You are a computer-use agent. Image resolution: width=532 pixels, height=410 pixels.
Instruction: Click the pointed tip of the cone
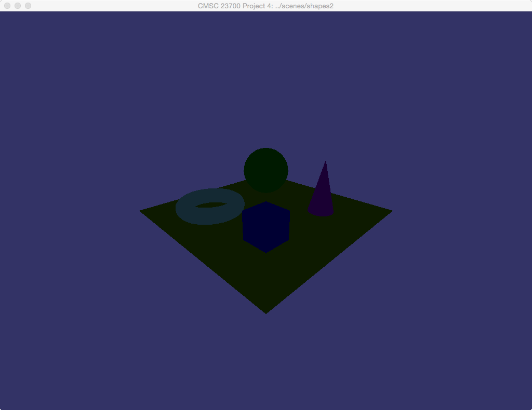[326, 162]
